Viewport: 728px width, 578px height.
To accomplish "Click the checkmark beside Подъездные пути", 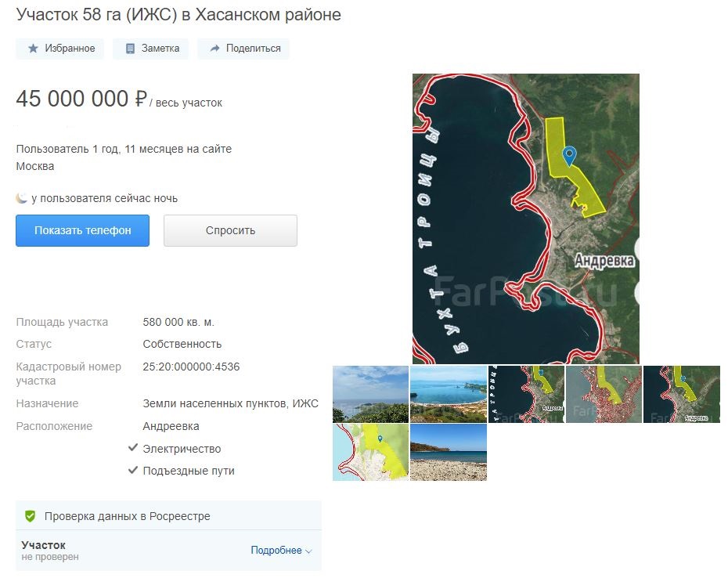I will (x=133, y=471).
